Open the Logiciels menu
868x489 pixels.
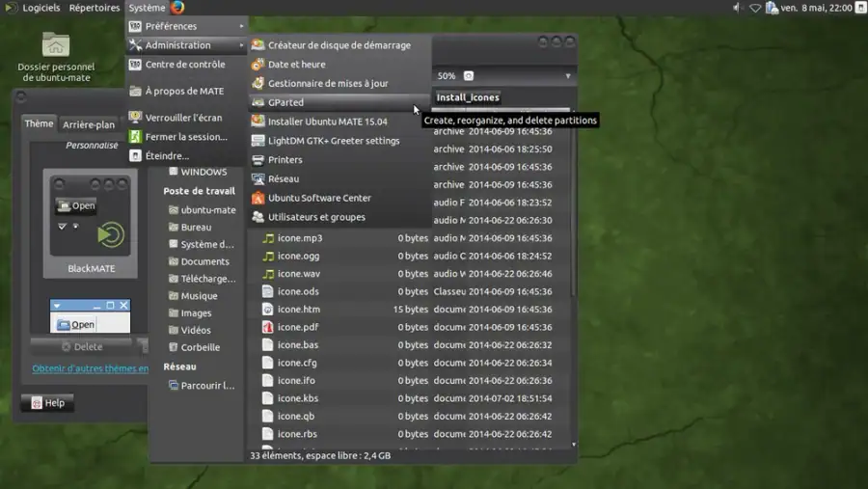click(41, 8)
